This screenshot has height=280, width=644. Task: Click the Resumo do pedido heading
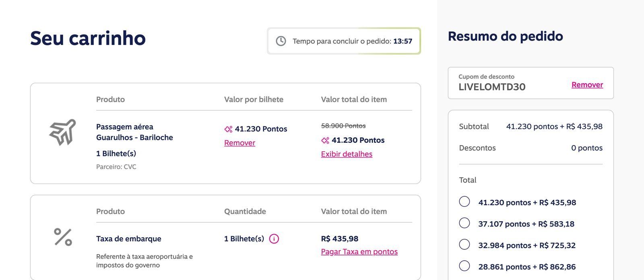[x=505, y=36]
